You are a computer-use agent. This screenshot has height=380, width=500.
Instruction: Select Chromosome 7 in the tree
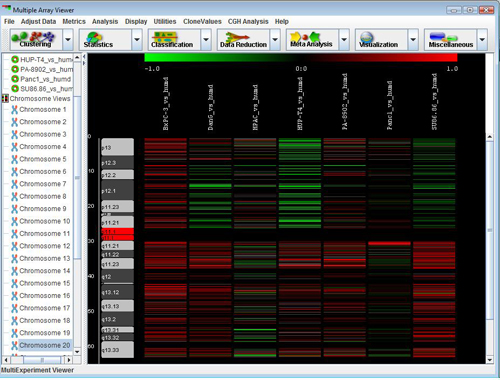click(43, 184)
